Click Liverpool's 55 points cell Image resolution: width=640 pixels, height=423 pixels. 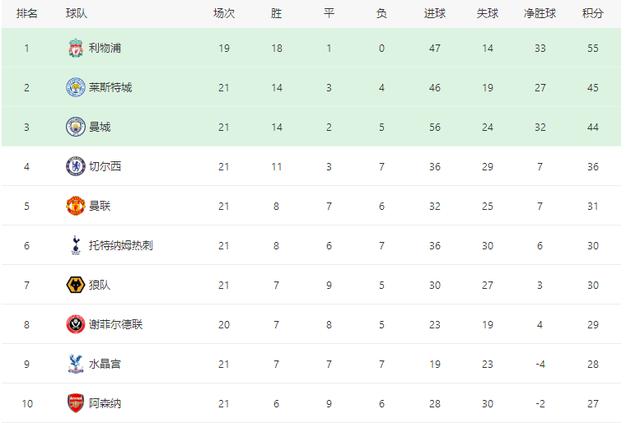pos(592,48)
